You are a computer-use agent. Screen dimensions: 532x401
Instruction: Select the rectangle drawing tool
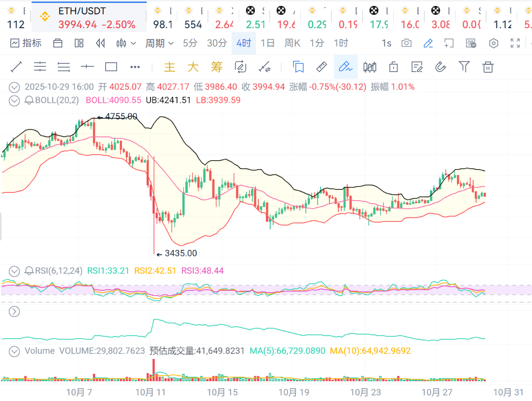pyautogui.click(x=111, y=67)
